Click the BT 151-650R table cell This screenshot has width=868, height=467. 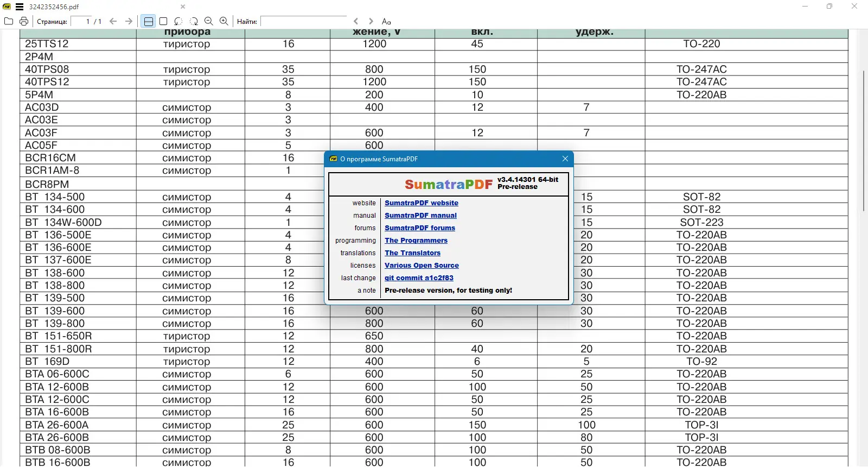click(78, 336)
